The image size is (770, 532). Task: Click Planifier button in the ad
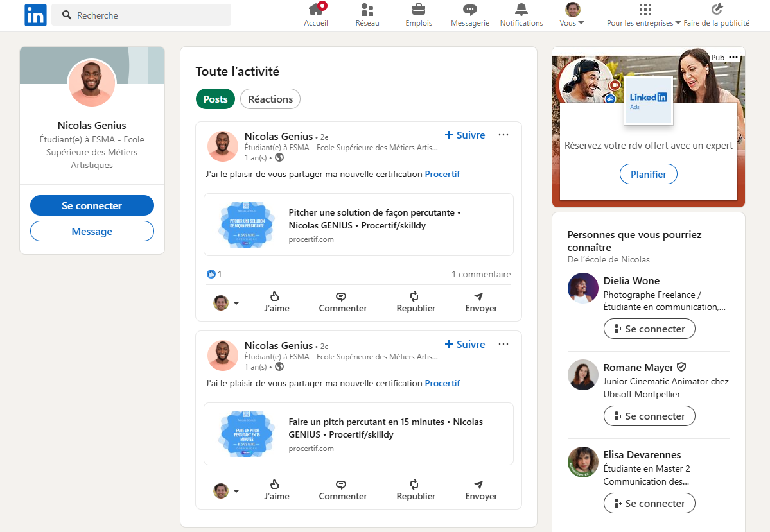tap(648, 174)
